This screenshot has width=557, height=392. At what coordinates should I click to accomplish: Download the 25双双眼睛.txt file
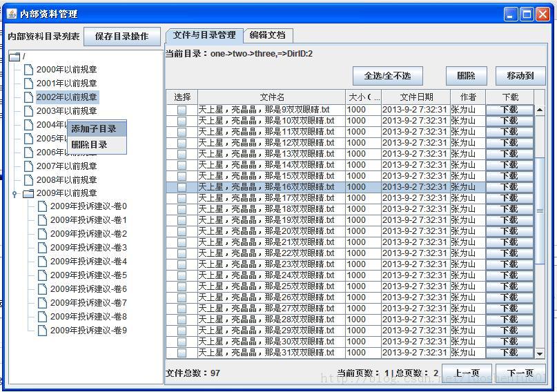[x=509, y=286]
